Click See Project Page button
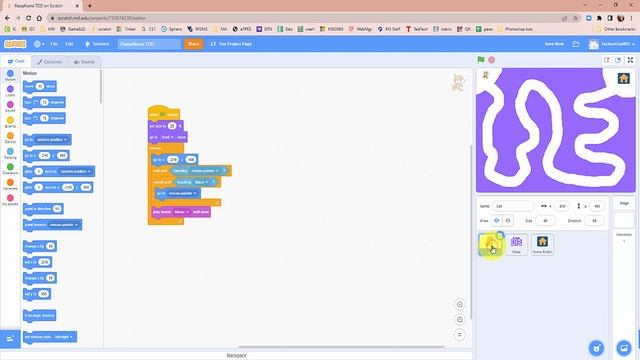640x360 pixels. coord(231,44)
